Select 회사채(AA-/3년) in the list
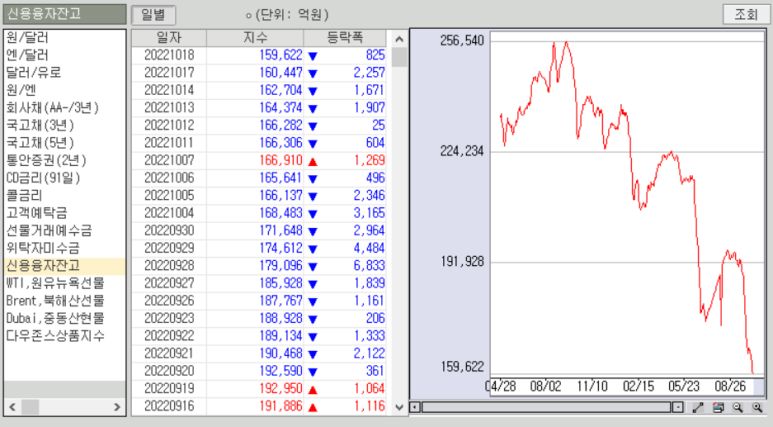Image resolution: width=773 pixels, height=427 pixels. [x=64, y=107]
